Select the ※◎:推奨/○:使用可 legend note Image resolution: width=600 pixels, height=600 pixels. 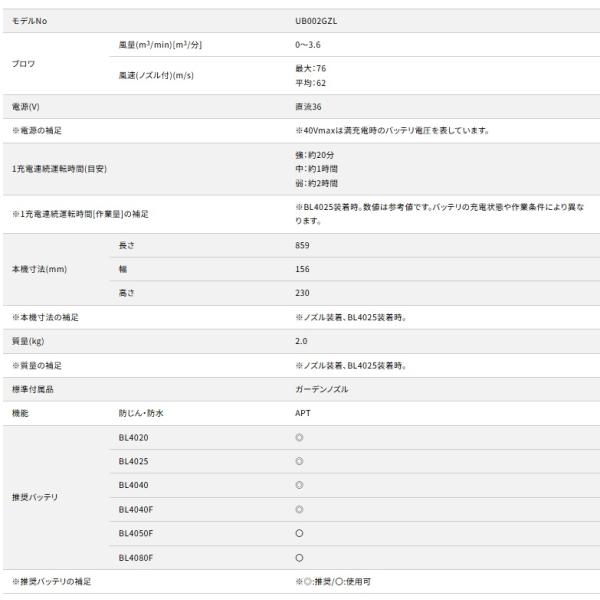(x=331, y=581)
